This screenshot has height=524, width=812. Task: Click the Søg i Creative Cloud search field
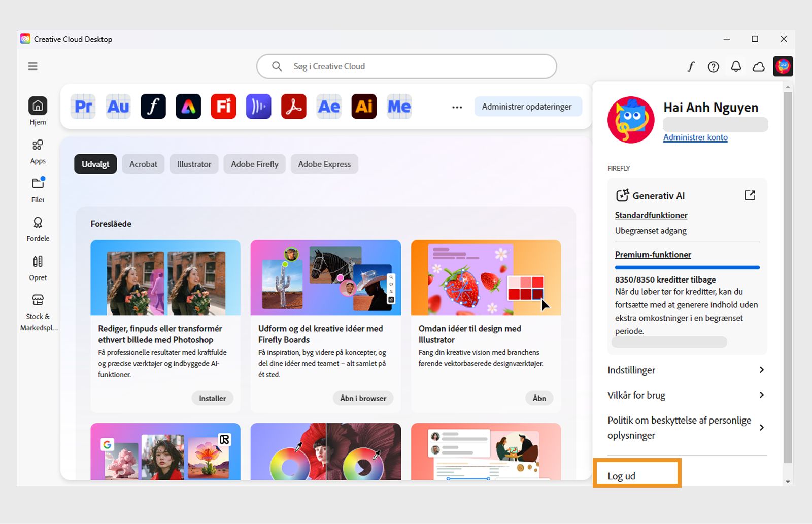click(407, 66)
